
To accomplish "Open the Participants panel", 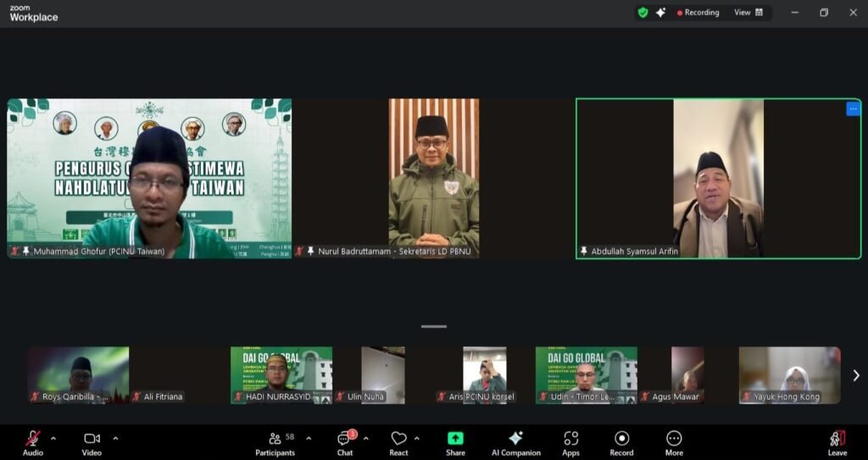I will pyautogui.click(x=275, y=442).
